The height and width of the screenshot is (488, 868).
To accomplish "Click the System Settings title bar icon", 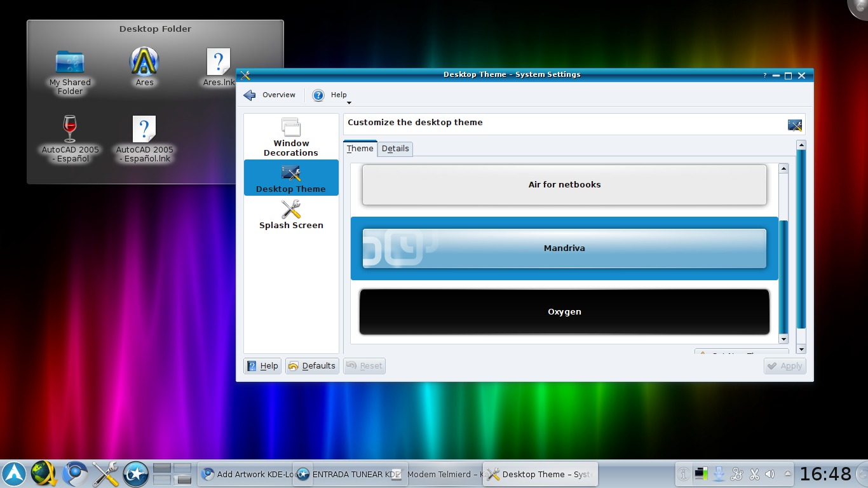I will pos(245,75).
